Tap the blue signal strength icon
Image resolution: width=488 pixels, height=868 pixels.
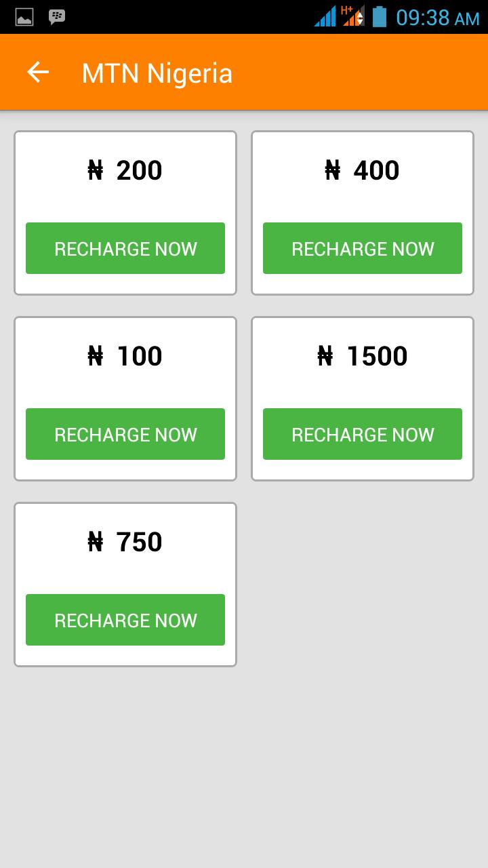click(325, 16)
